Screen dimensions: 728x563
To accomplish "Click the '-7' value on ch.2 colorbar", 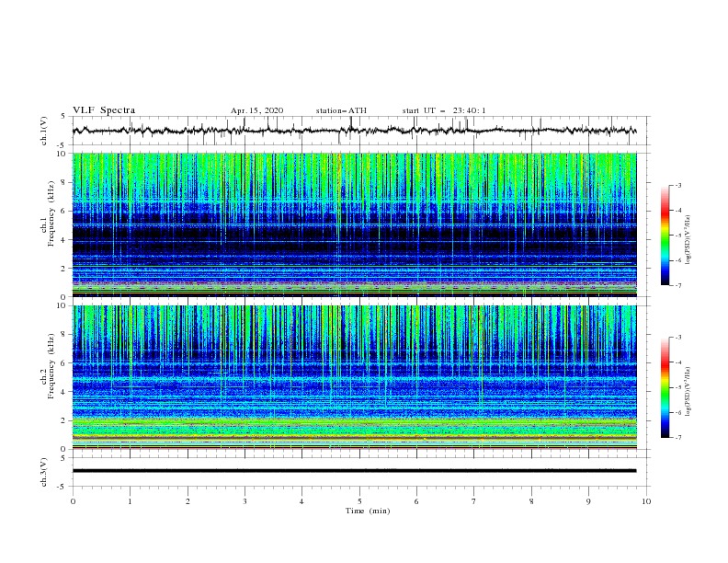I will (x=677, y=437).
